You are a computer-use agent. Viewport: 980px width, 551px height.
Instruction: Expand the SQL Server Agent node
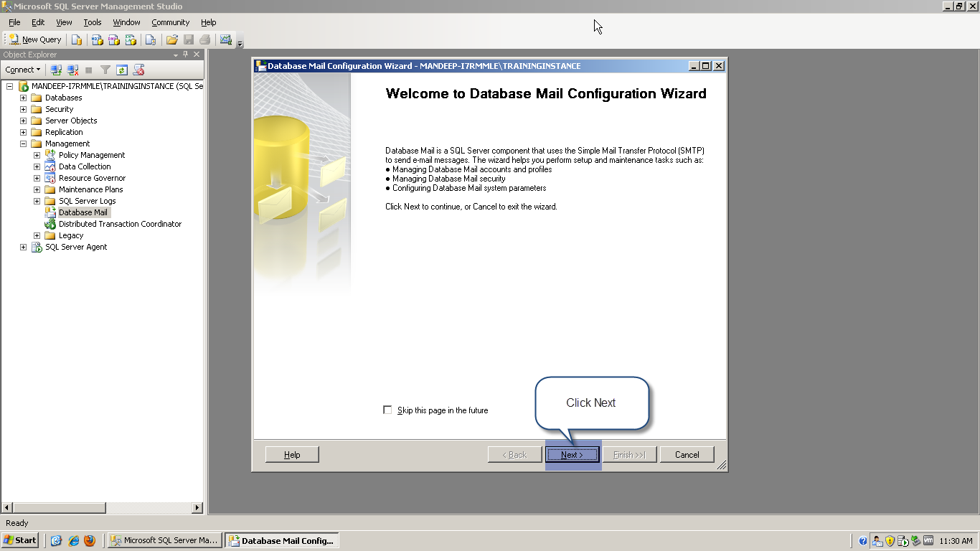pos(23,247)
